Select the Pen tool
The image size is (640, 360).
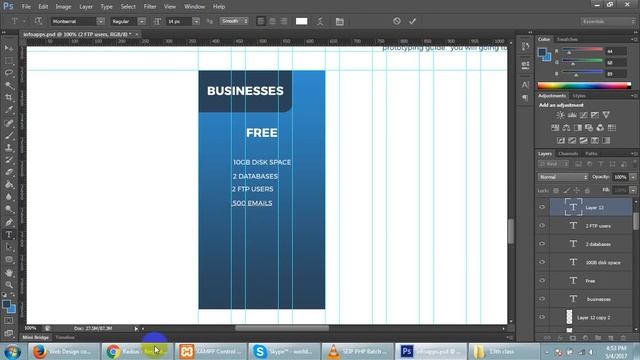pyautogui.click(x=9, y=222)
